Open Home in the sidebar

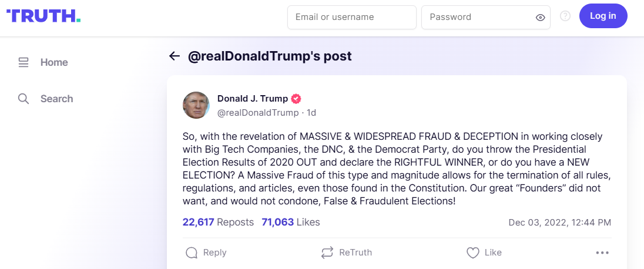[x=54, y=62]
